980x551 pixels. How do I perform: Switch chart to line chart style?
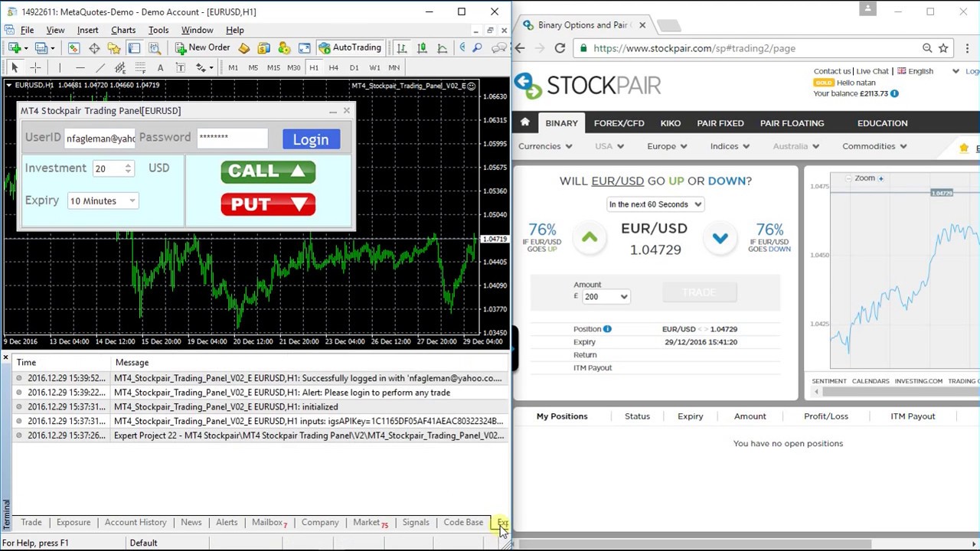442,47
